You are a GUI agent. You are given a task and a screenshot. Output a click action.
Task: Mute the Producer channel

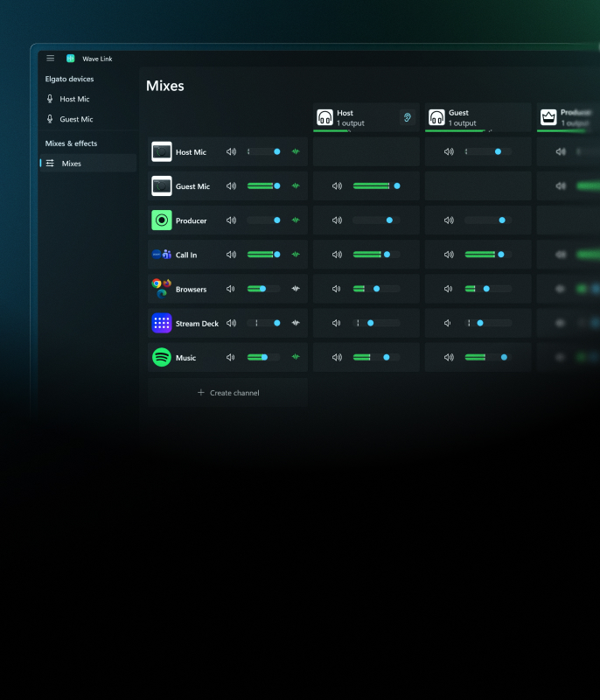(231, 220)
